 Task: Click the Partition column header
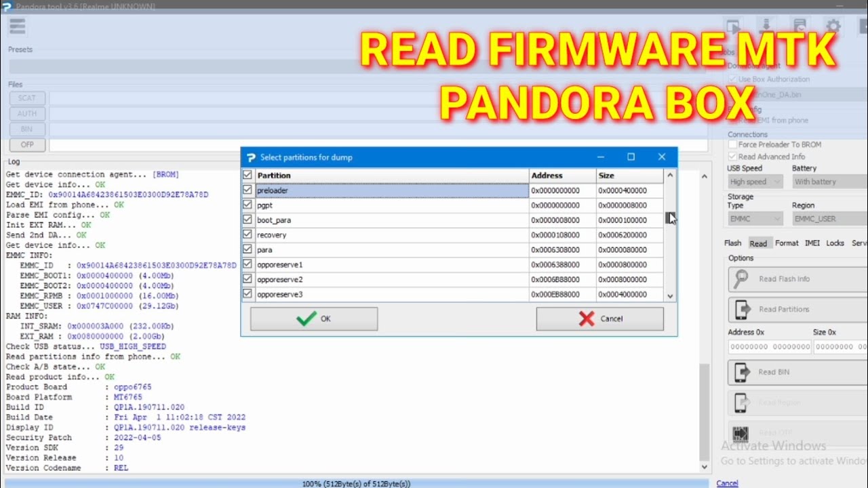point(391,176)
